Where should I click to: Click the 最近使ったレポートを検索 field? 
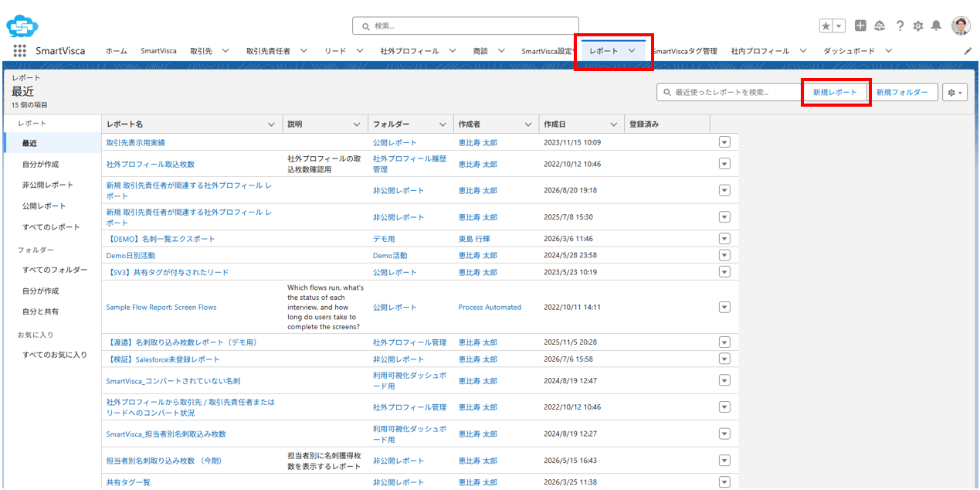(x=728, y=92)
